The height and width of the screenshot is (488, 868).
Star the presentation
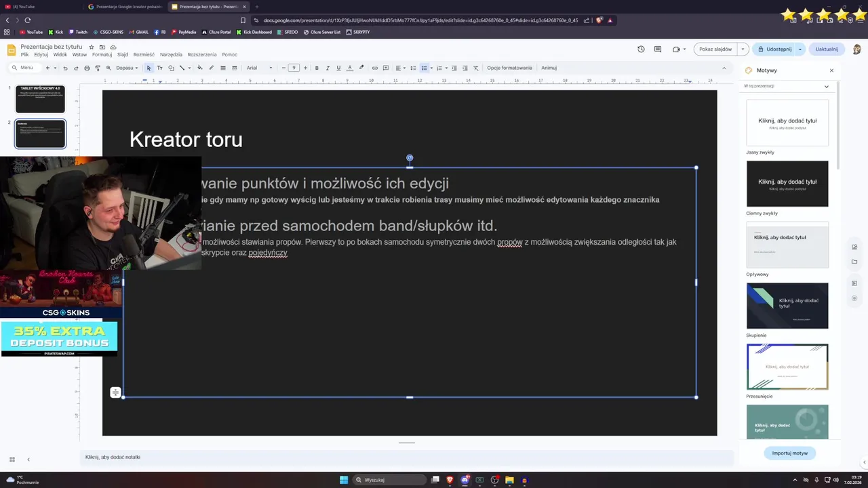click(92, 47)
